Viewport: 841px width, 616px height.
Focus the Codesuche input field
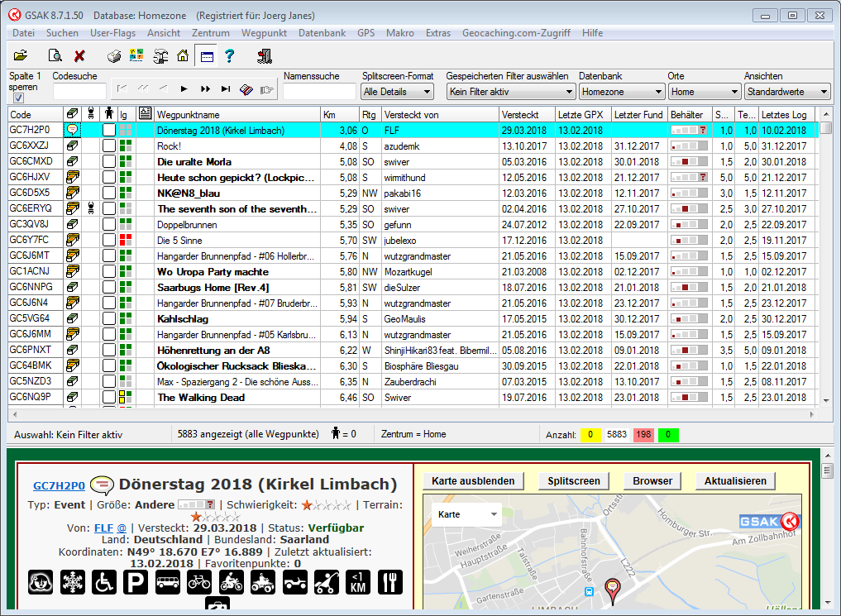click(79, 92)
